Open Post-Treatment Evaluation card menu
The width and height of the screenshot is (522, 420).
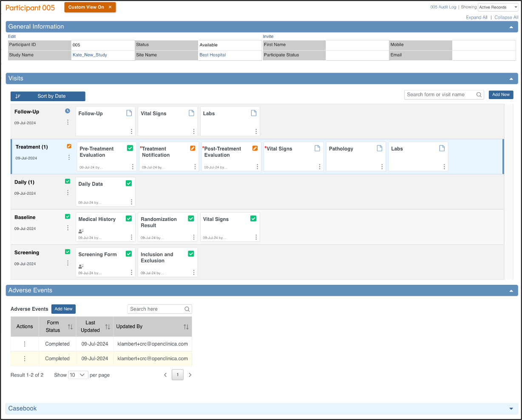[257, 167]
